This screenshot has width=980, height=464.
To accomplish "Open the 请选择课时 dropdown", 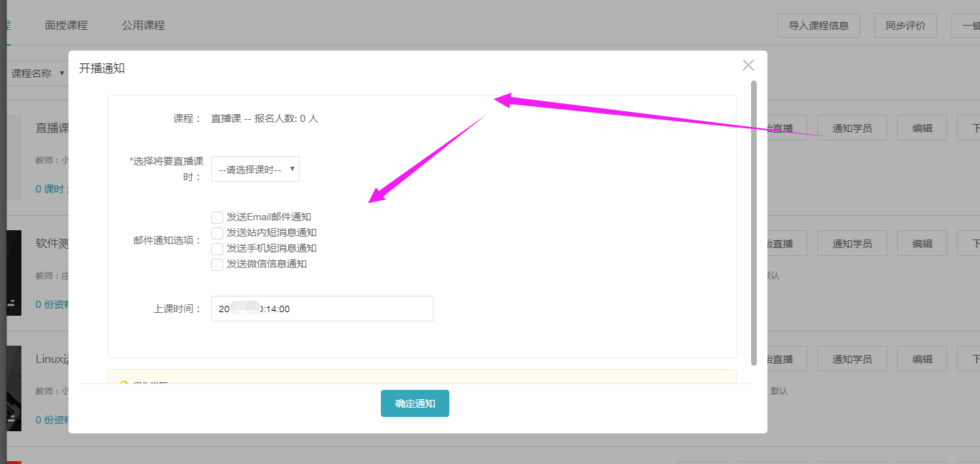I will [x=255, y=170].
